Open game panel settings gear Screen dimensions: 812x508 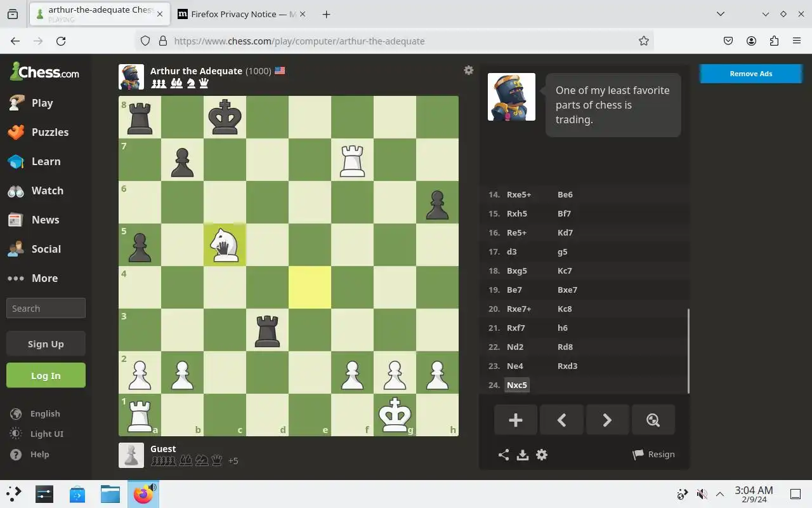point(542,455)
